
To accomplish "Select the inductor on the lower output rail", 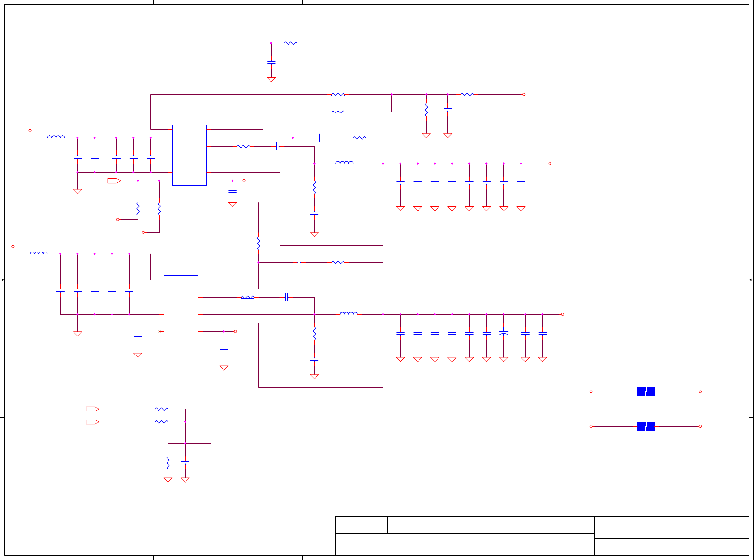I will 349,313.
